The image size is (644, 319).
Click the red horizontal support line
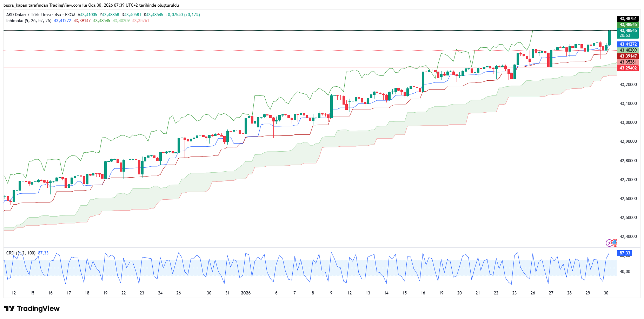tap(246, 67)
